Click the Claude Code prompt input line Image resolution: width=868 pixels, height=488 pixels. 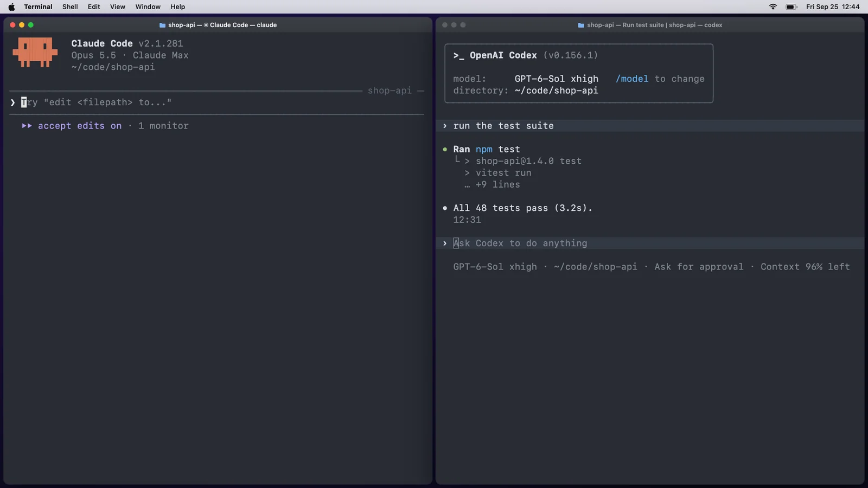217,102
